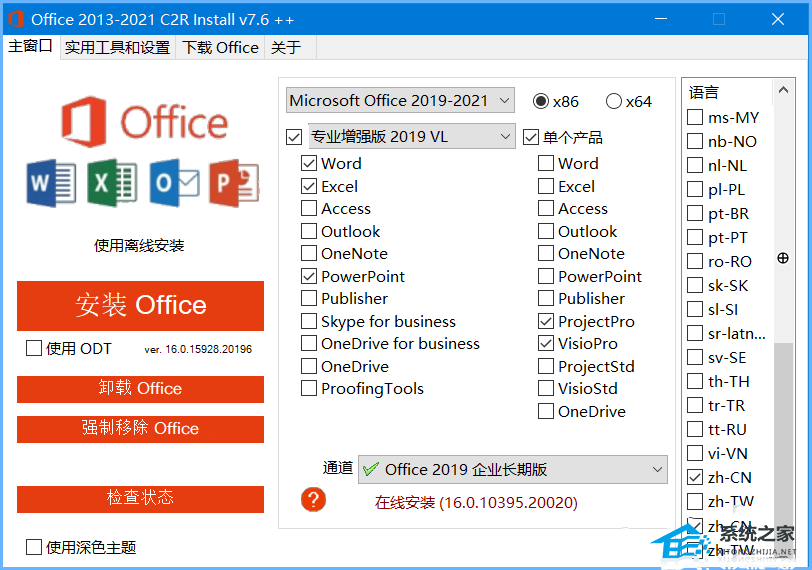The image size is (812, 570).
Task: Click the 安装 Office button
Action: click(x=140, y=305)
